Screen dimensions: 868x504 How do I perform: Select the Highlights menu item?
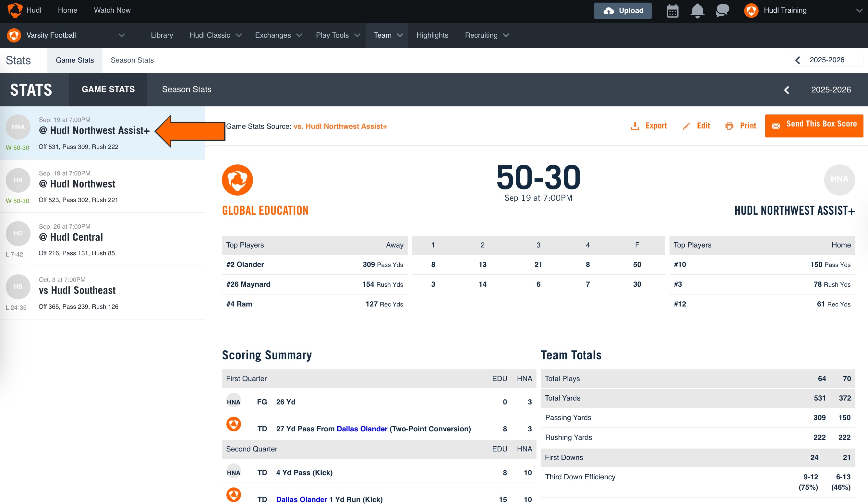click(432, 35)
